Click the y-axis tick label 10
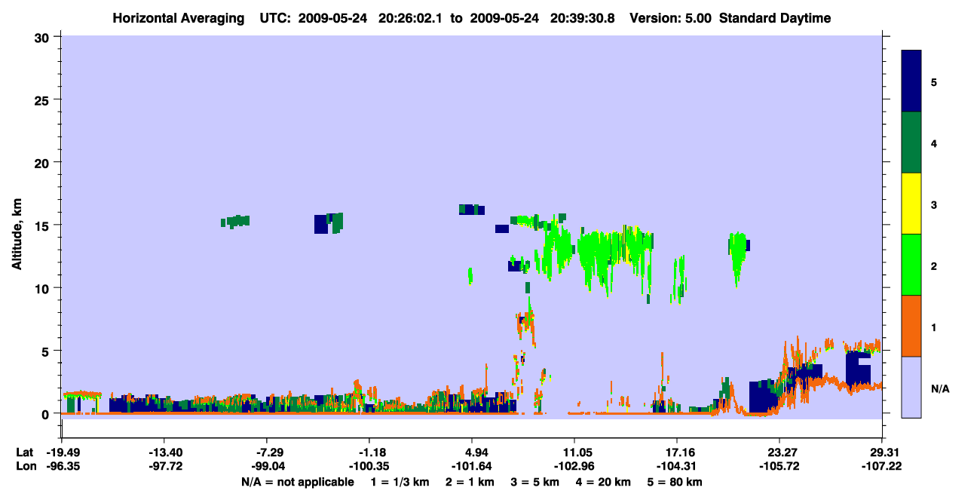Screen dimensions: 980x503 pos(44,288)
